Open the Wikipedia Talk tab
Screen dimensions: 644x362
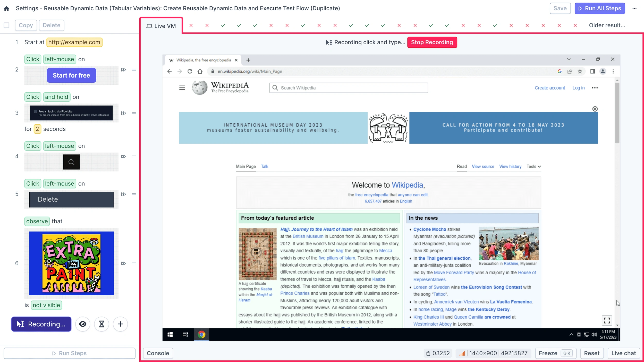(264, 167)
